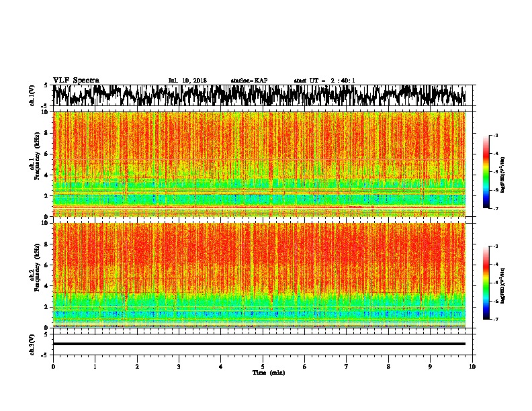Click the "1" tick on the time axis
Viewport: 532px width, 411px height.
[95, 367]
